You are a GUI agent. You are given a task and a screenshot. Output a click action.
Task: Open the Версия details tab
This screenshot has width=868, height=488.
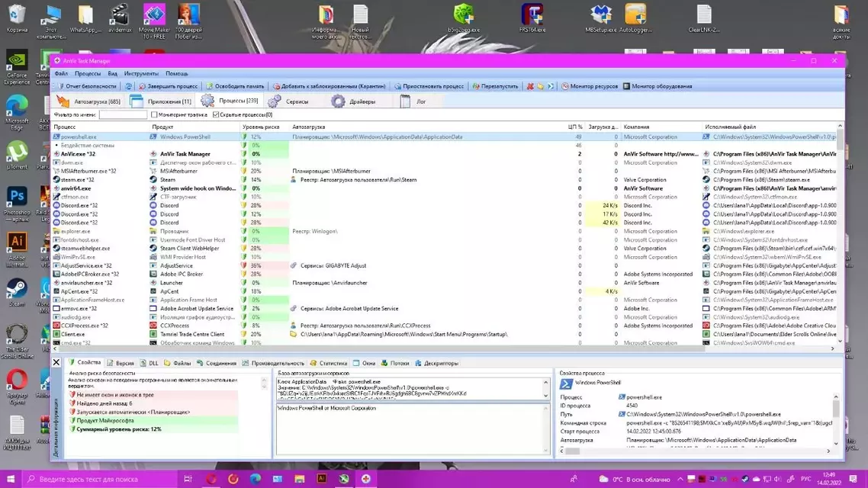pos(120,364)
